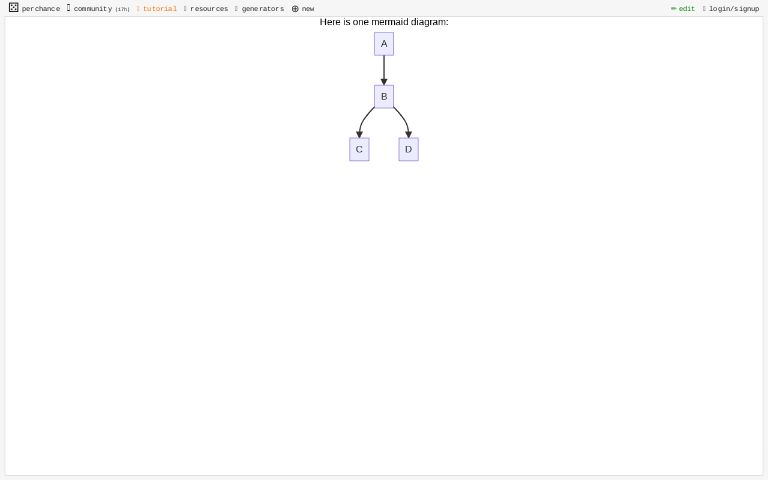
Task: Click the green pencil edit icon
Action: tap(674, 9)
